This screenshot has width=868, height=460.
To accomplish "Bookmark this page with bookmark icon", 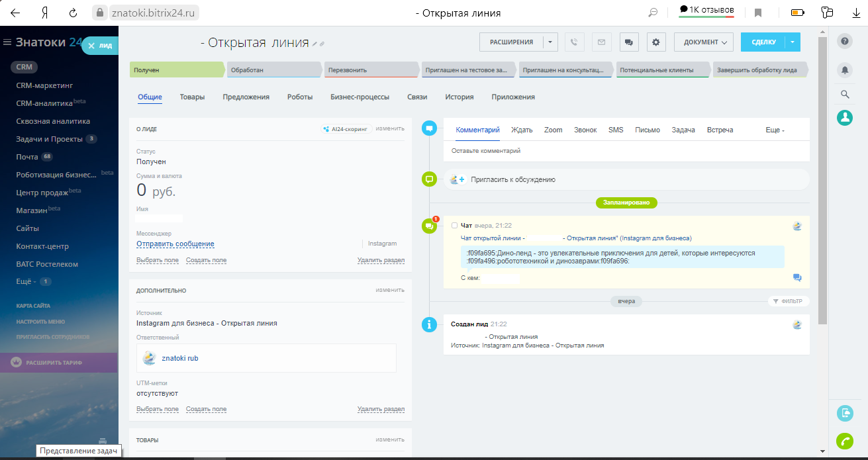I will (x=759, y=13).
